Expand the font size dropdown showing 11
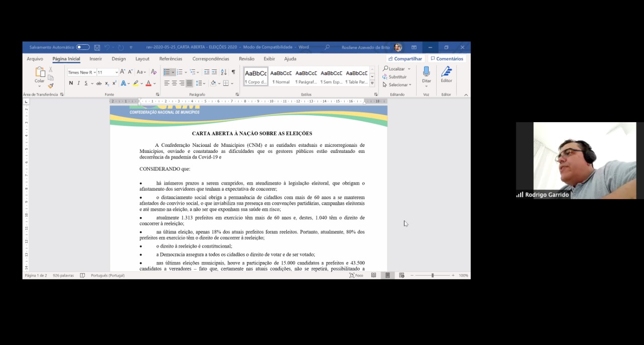Image resolution: width=644 pixels, height=345 pixels. [x=116, y=72]
